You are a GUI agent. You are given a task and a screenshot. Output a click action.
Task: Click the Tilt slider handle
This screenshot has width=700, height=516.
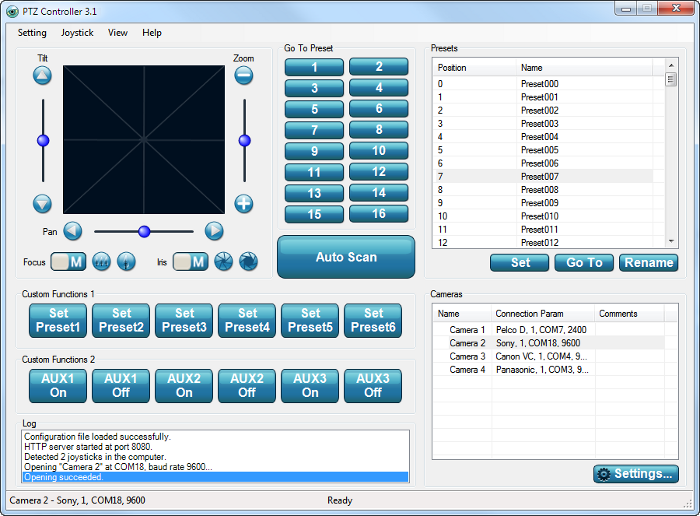tap(43, 141)
